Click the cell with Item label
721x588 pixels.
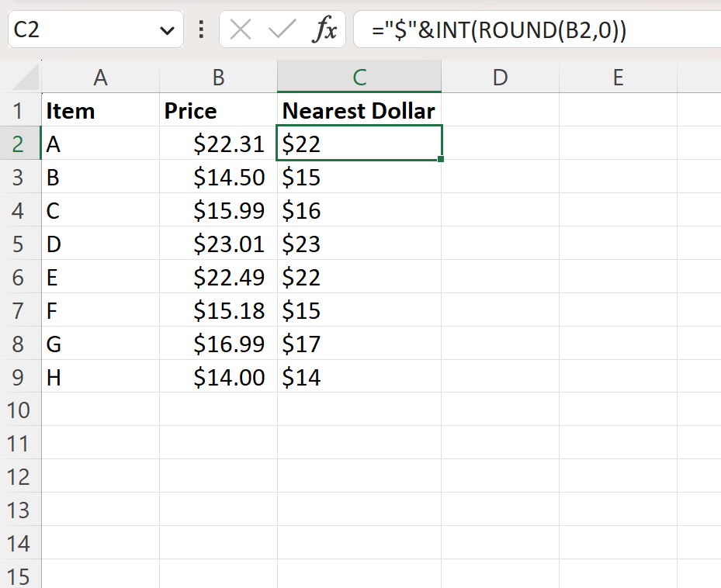point(100,110)
